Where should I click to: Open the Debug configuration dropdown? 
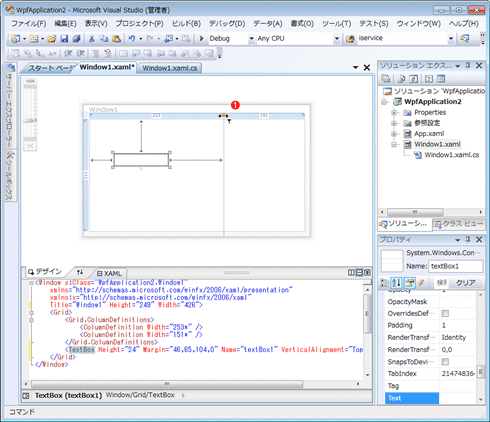[251, 39]
